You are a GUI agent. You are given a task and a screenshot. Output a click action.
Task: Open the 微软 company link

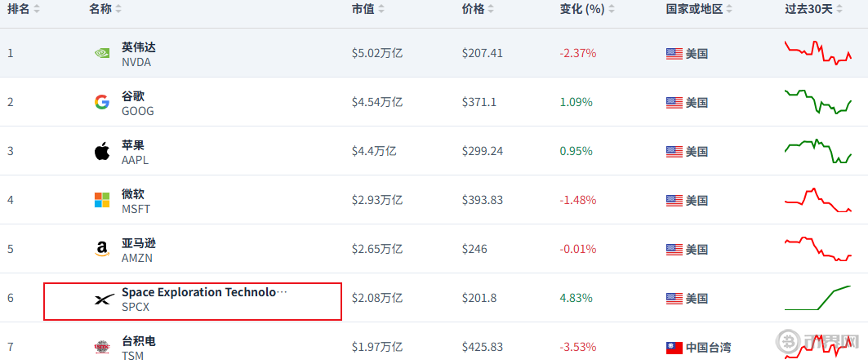[133, 193]
